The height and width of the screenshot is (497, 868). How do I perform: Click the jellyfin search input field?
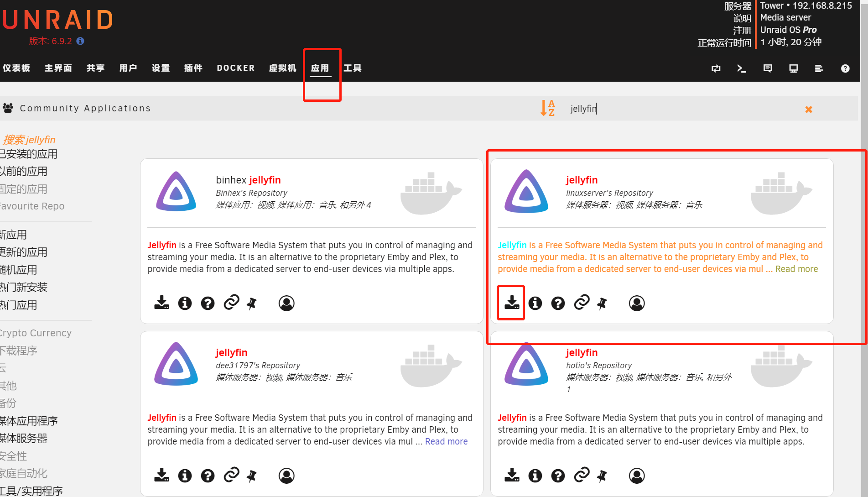[682, 109]
